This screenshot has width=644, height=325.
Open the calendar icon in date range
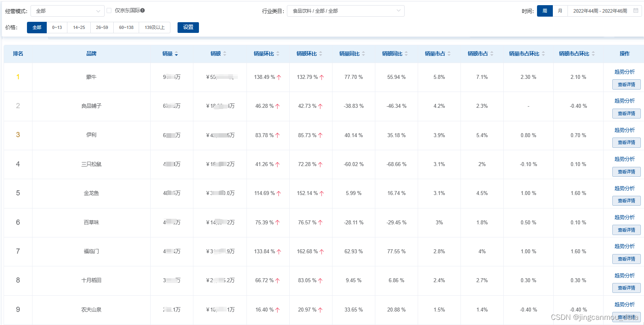pos(636,11)
